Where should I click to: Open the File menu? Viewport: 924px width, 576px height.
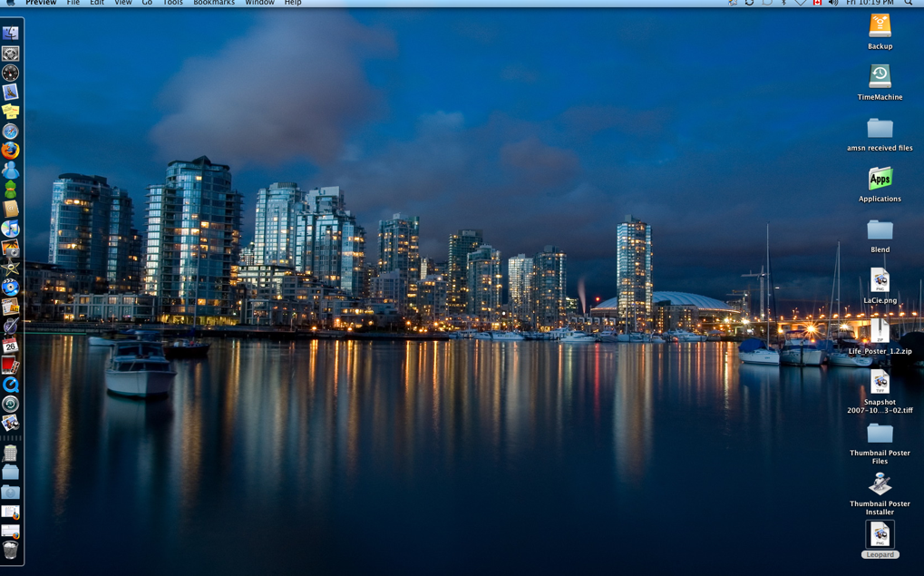[73, 3]
